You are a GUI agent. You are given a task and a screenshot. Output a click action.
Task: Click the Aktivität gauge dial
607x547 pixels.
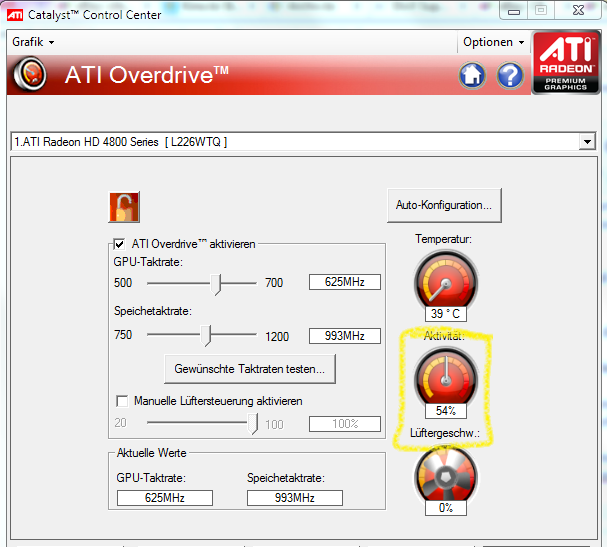click(446, 377)
